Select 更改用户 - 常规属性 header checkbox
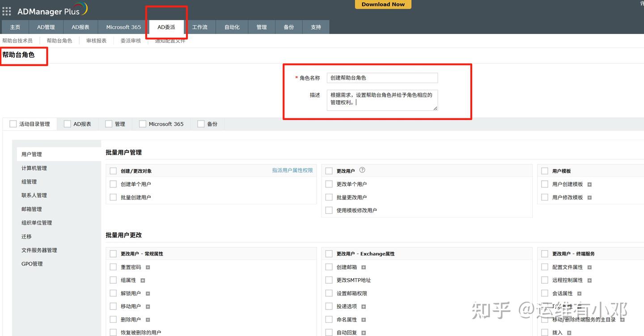 point(113,254)
